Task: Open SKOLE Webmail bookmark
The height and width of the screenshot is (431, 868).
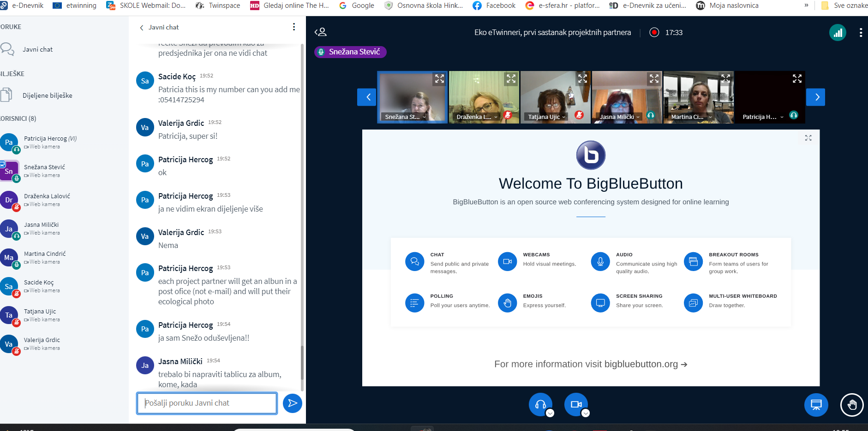Action: pyautogui.click(x=146, y=6)
